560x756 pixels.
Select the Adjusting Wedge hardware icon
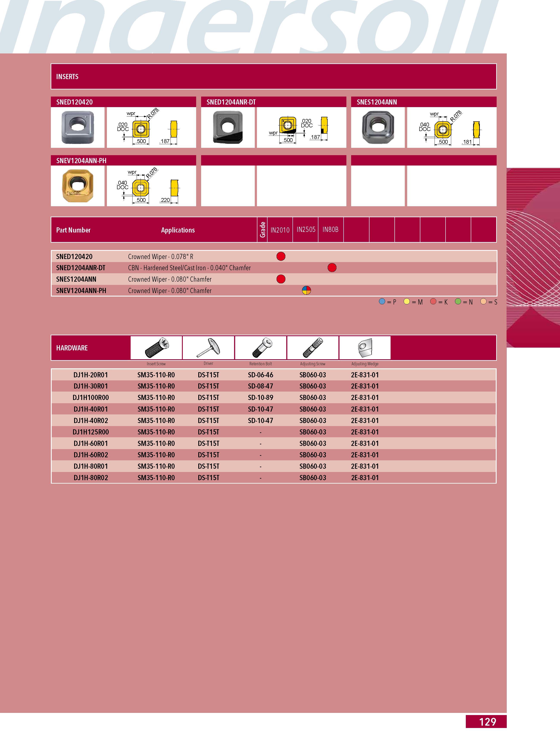tap(365, 348)
